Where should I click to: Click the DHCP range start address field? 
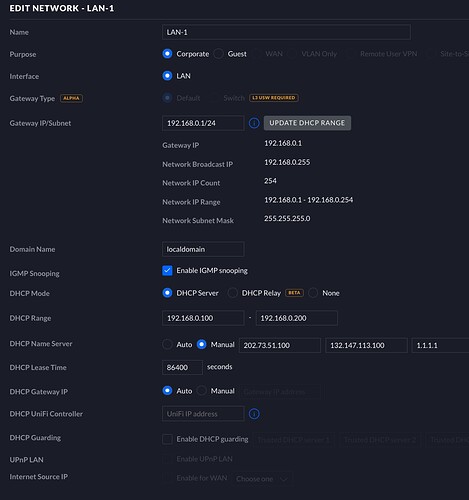pyautogui.click(x=203, y=318)
